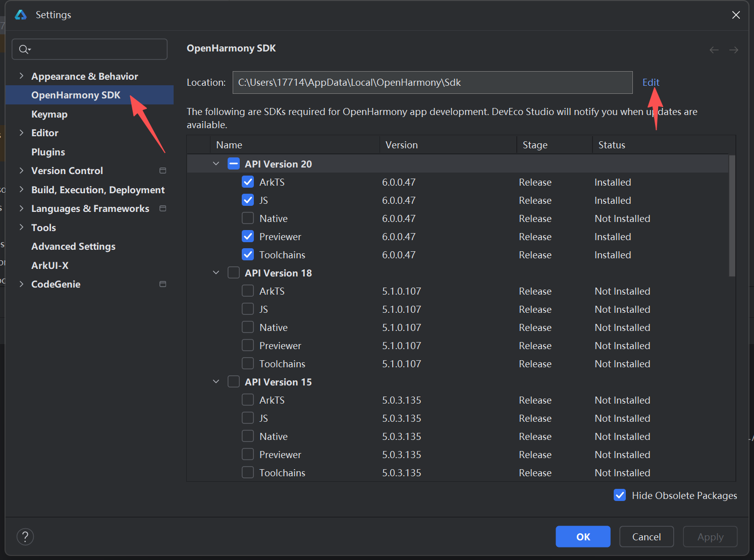Screen dimensions: 754x560
Task: Expand Appearance & Behavior settings
Action: 21,76
